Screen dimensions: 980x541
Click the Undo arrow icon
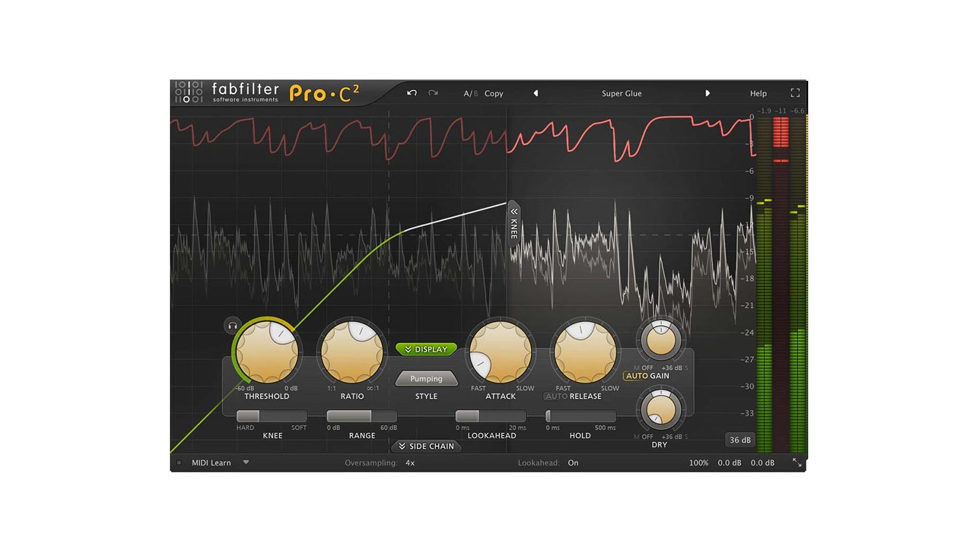[411, 93]
